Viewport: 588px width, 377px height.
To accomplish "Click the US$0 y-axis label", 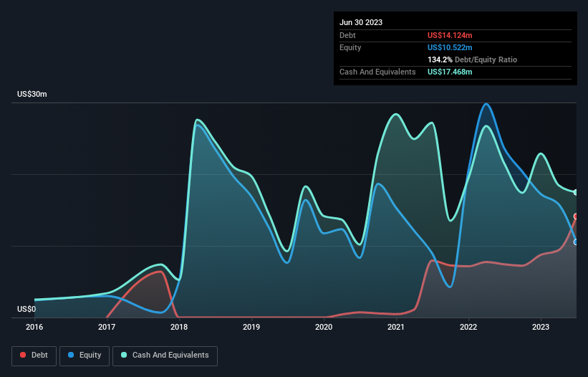I will [26, 309].
